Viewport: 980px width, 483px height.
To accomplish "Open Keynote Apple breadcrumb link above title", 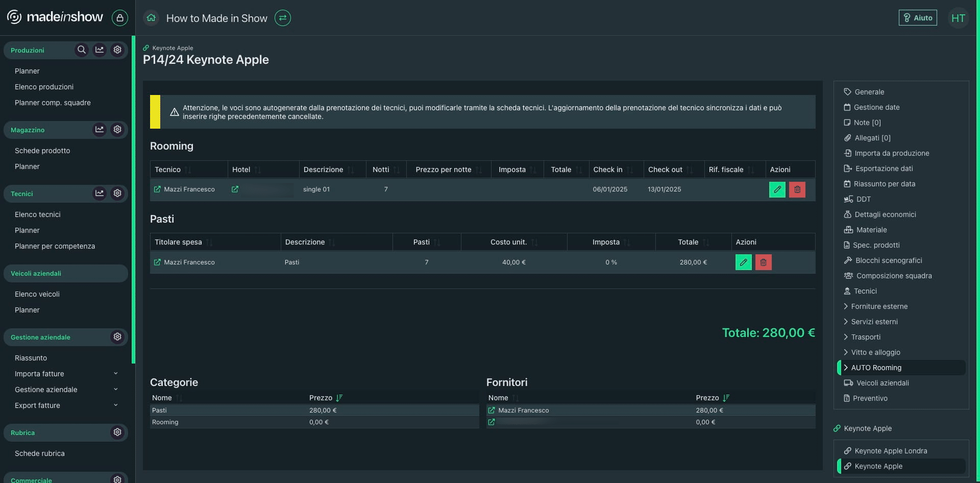I will click(168, 48).
